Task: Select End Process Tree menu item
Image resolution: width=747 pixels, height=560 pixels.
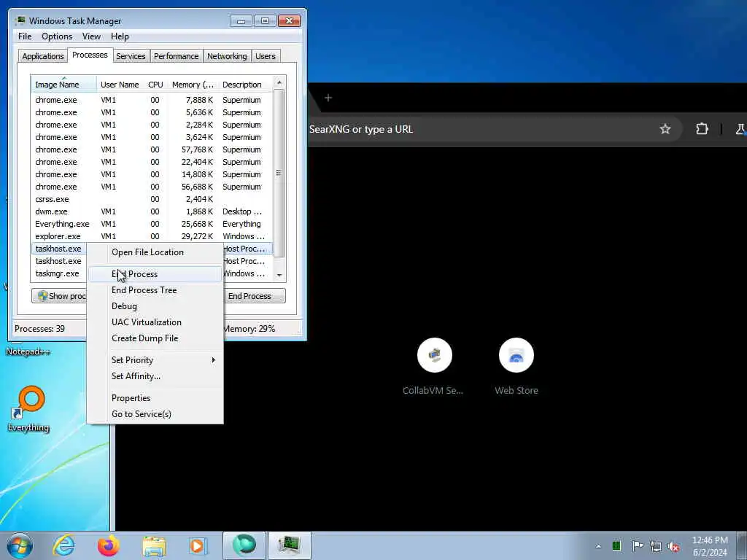Action: click(x=155, y=290)
